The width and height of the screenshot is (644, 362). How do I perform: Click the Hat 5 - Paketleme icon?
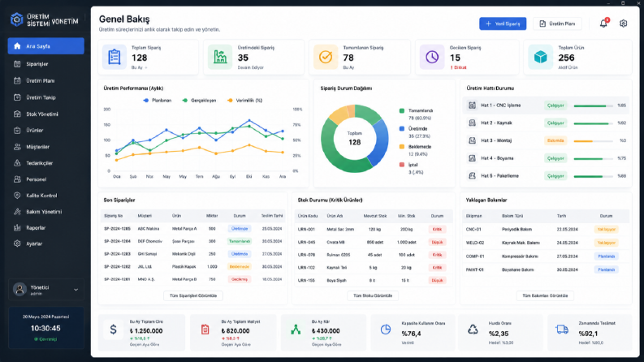point(473,175)
